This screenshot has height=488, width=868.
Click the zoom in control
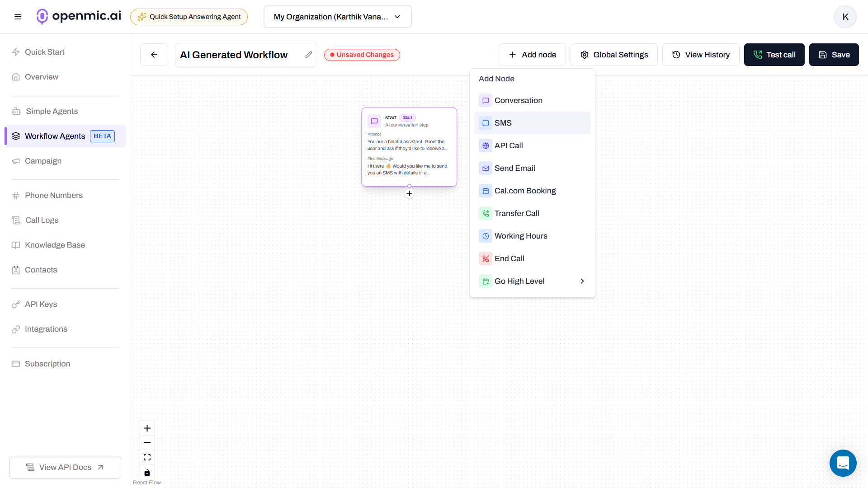pyautogui.click(x=146, y=427)
